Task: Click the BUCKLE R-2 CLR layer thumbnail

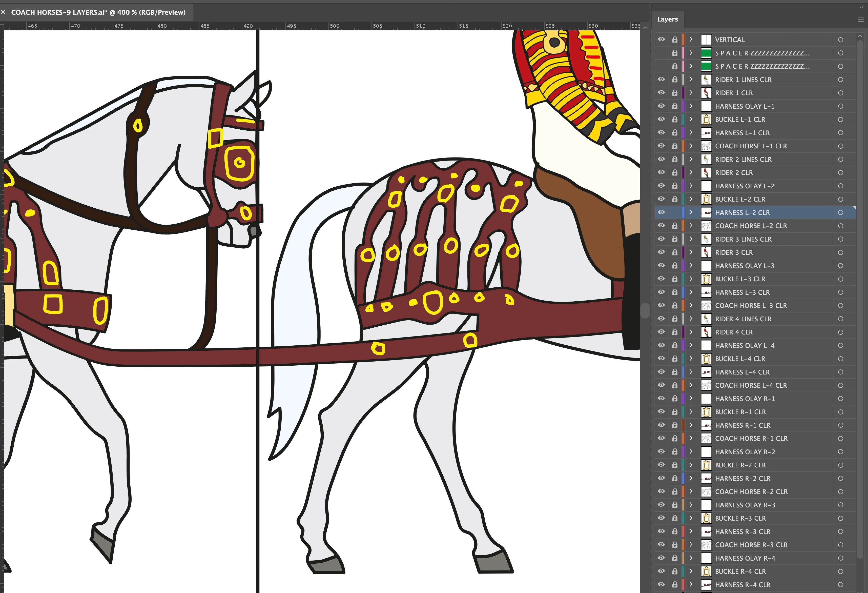Action: point(706,465)
